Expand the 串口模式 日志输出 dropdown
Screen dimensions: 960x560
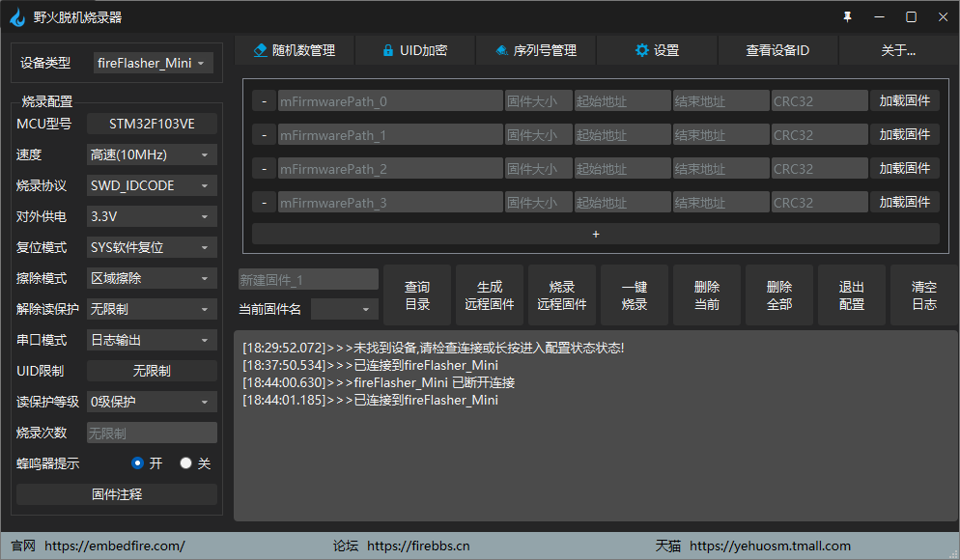click(x=152, y=340)
